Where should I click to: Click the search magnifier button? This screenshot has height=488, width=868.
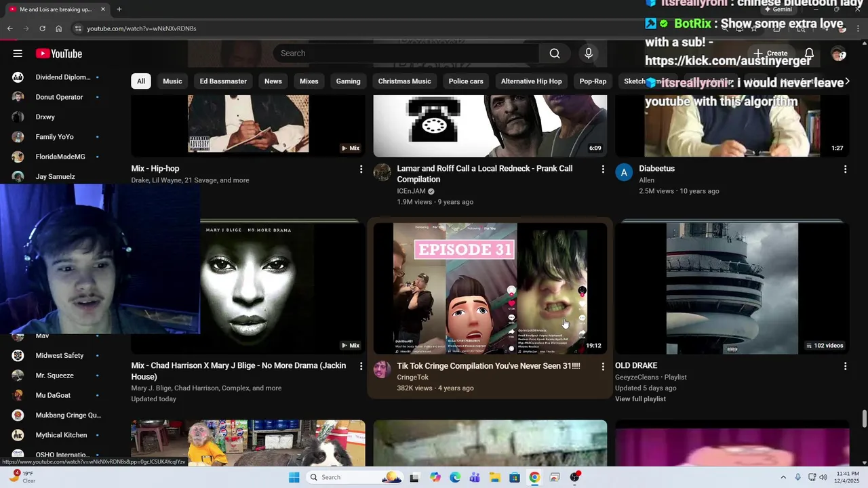pyautogui.click(x=555, y=54)
